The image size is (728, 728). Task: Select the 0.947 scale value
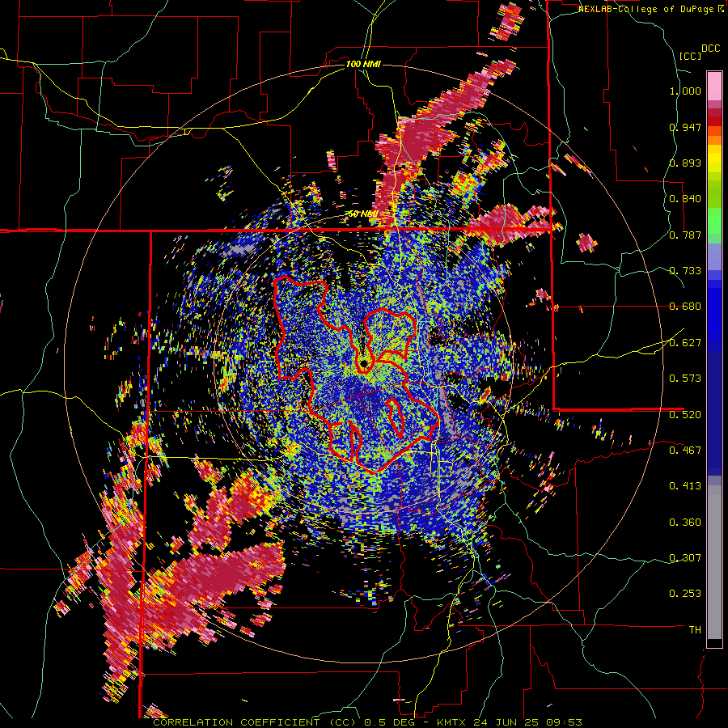tap(685, 127)
